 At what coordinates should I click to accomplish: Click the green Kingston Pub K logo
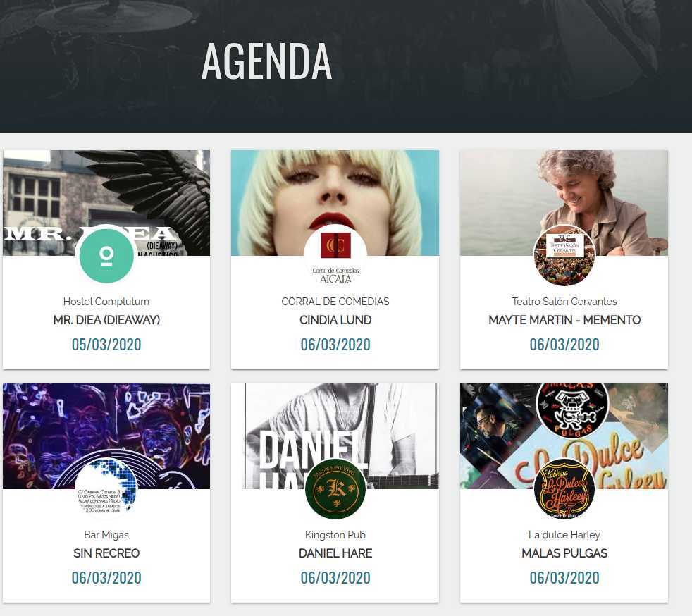point(335,488)
